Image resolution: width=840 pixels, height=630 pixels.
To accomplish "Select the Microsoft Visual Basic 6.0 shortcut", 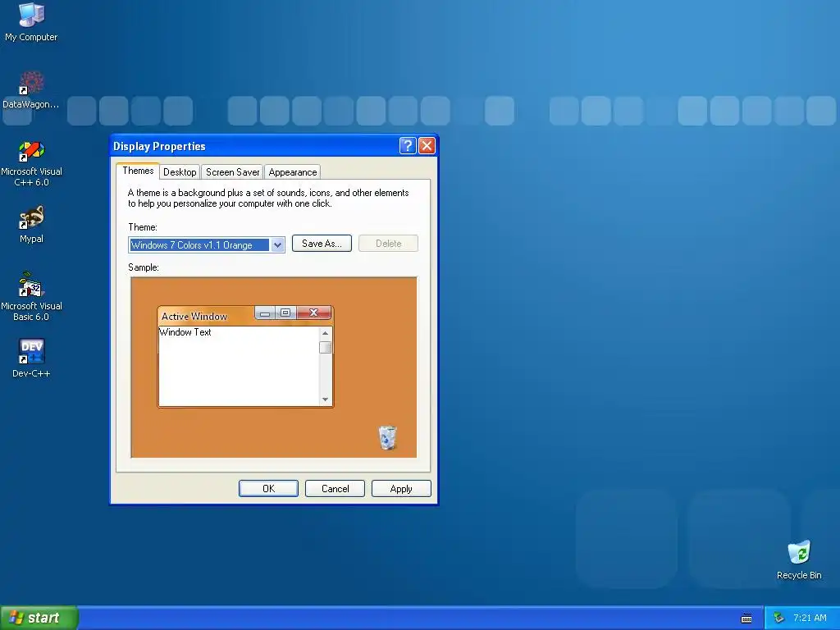I will tap(31, 296).
